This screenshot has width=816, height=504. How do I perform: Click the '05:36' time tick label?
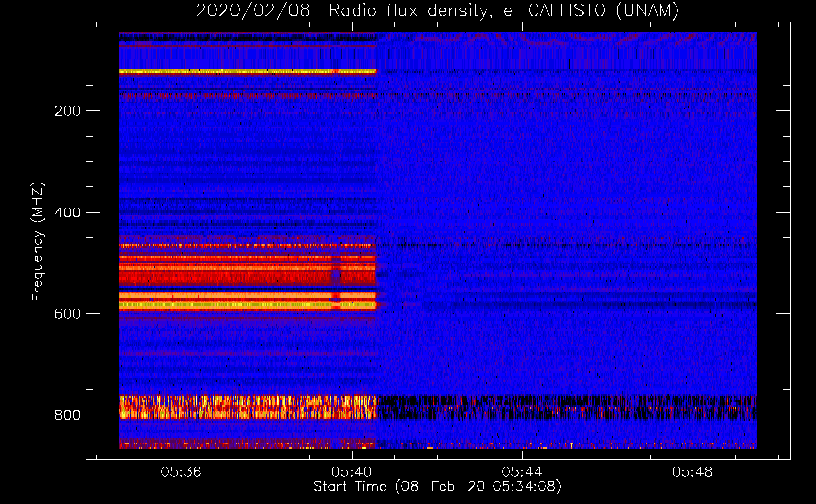click(181, 472)
